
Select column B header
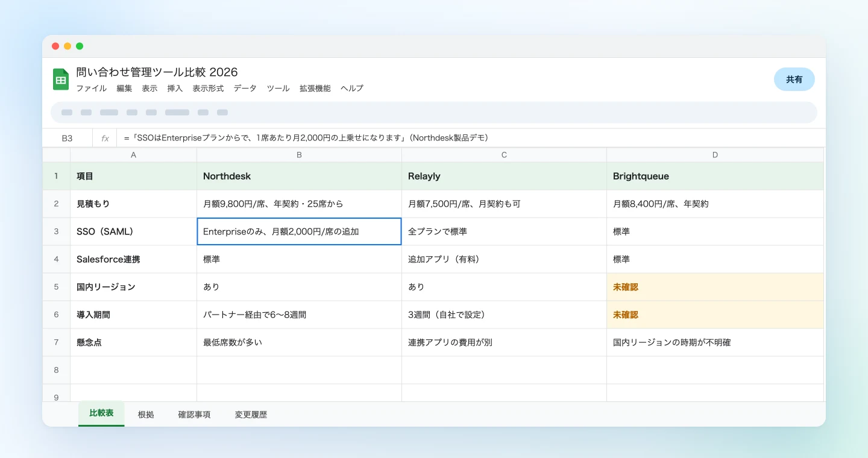pyautogui.click(x=299, y=155)
